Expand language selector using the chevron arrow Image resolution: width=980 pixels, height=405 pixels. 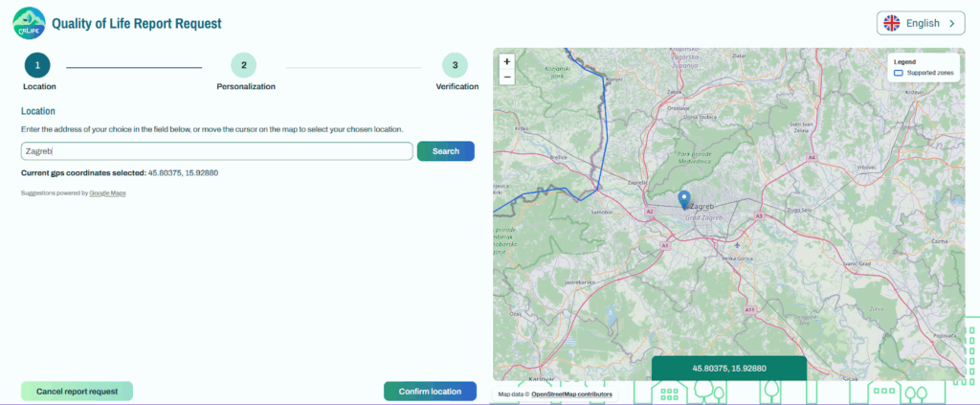[951, 23]
